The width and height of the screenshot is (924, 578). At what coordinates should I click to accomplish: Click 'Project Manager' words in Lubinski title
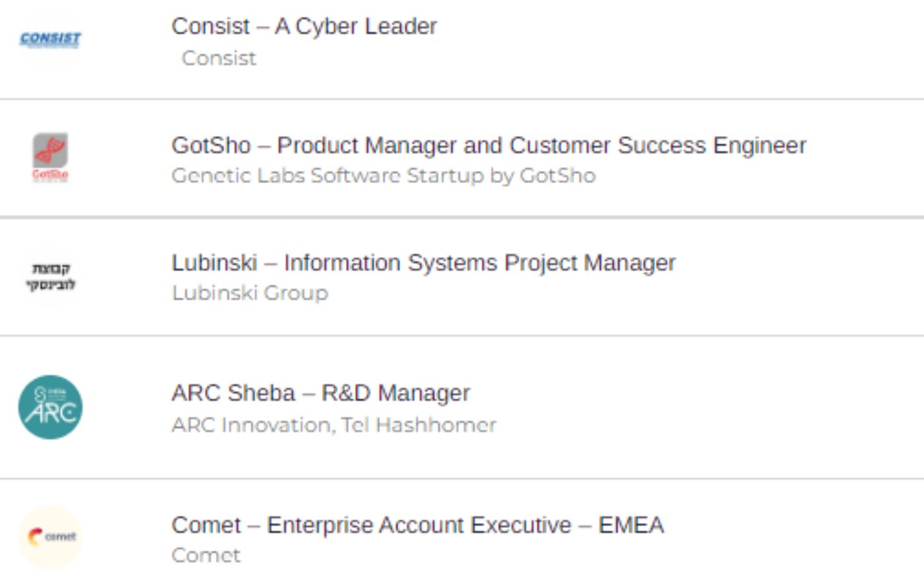click(590, 263)
